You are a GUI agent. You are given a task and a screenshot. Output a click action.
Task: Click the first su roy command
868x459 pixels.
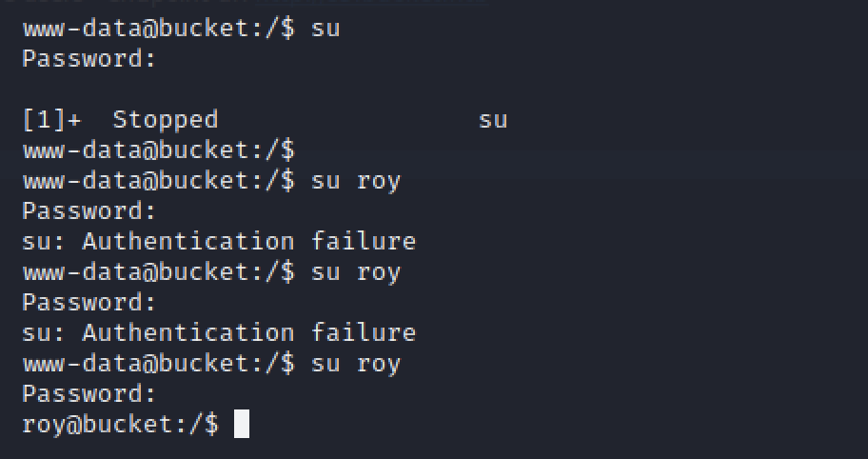tap(356, 181)
